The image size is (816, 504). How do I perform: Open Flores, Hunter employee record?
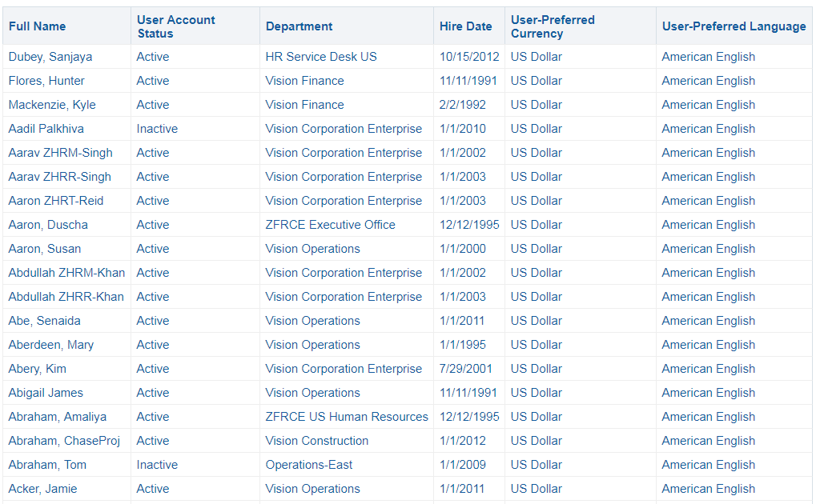click(x=46, y=81)
